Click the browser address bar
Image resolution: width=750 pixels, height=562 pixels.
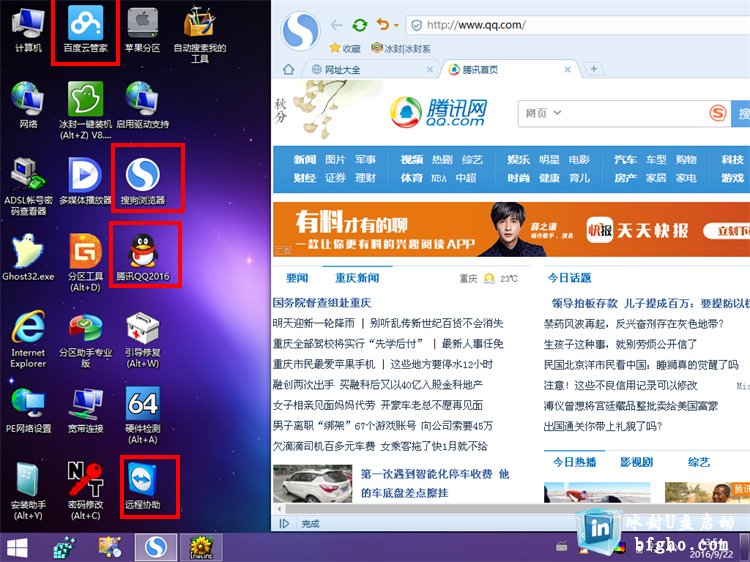pos(578,25)
